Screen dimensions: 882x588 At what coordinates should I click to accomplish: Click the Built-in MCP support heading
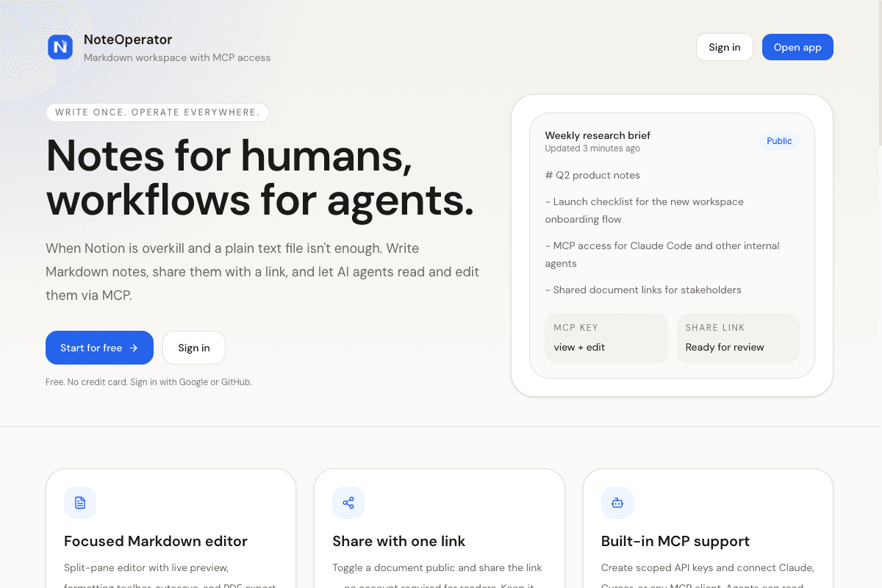click(x=675, y=541)
